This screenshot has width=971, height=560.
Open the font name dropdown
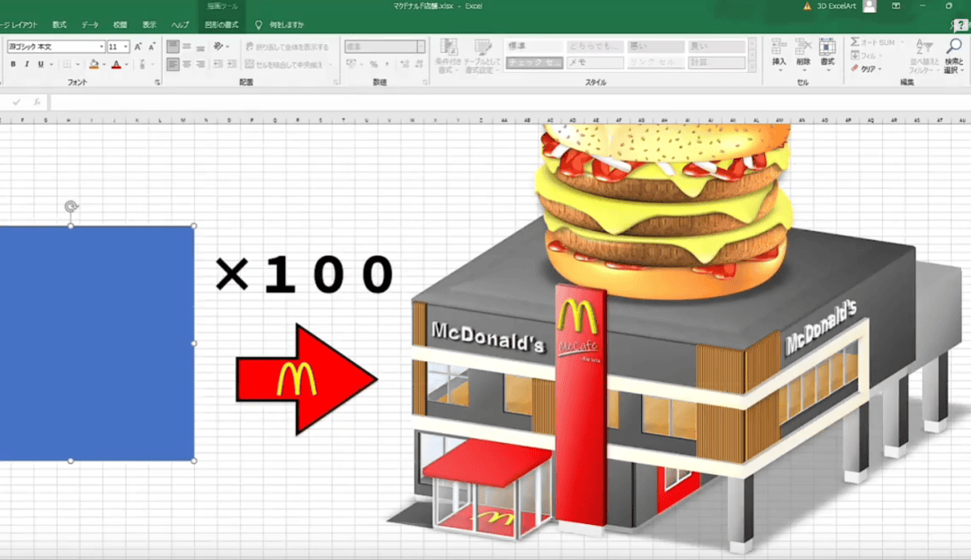tap(102, 47)
